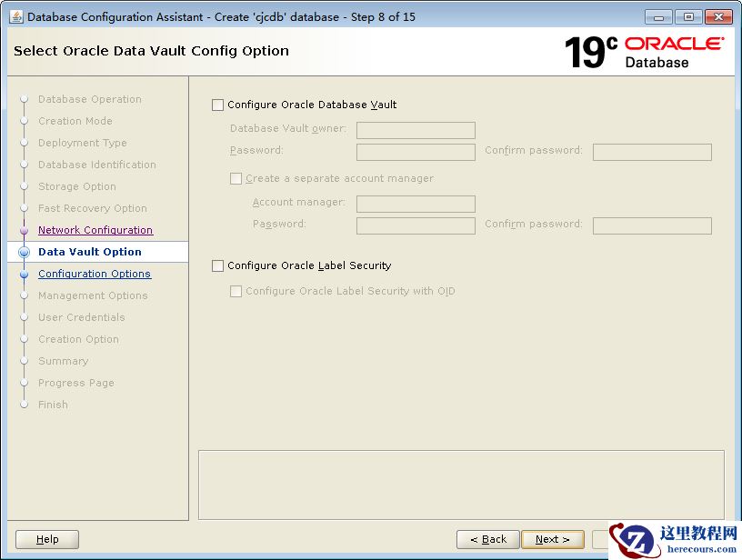Click the empty message area box
The height and width of the screenshot is (560, 742).
pyautogui.click(x=461, y=485)
